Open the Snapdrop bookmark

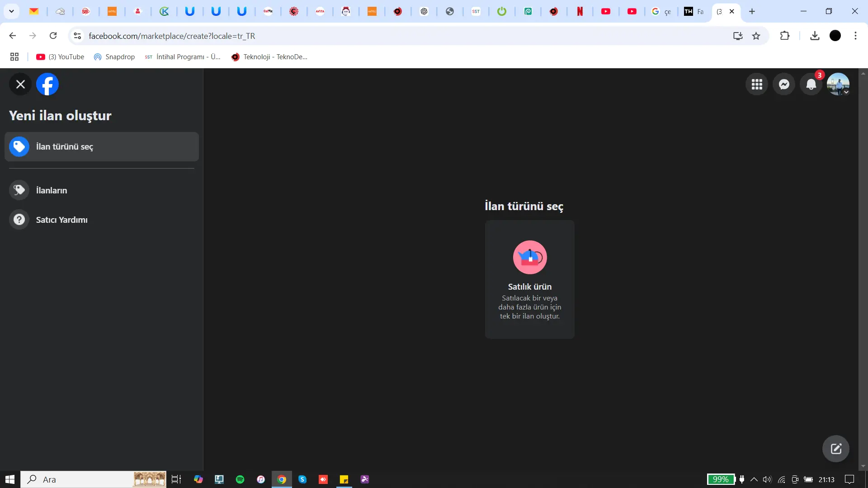[x=114, y=57]
